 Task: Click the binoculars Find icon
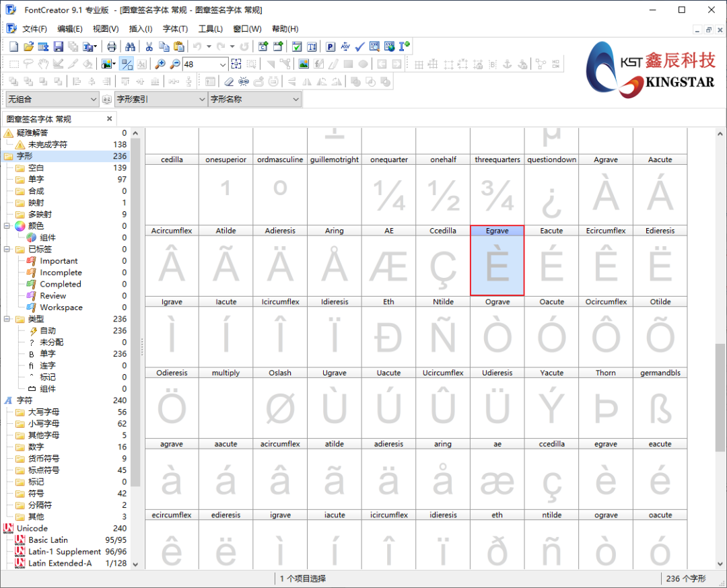131,46
